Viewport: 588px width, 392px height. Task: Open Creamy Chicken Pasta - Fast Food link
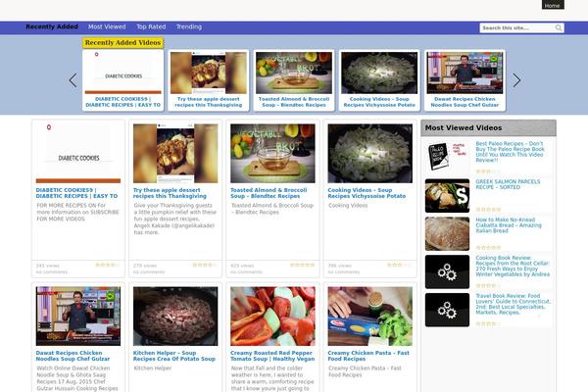368,356
